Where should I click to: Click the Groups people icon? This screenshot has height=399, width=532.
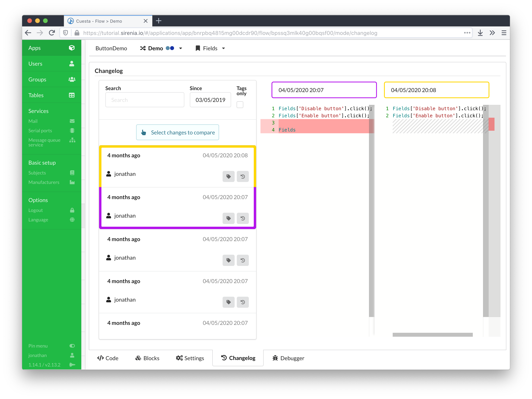[x=72, y=79]
